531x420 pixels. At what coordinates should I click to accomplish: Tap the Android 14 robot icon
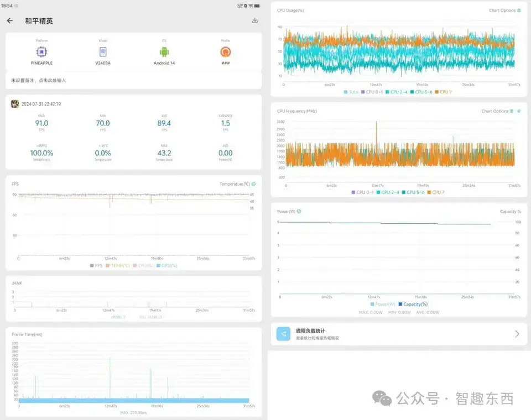pyautogui.click(x=164, y=52)
